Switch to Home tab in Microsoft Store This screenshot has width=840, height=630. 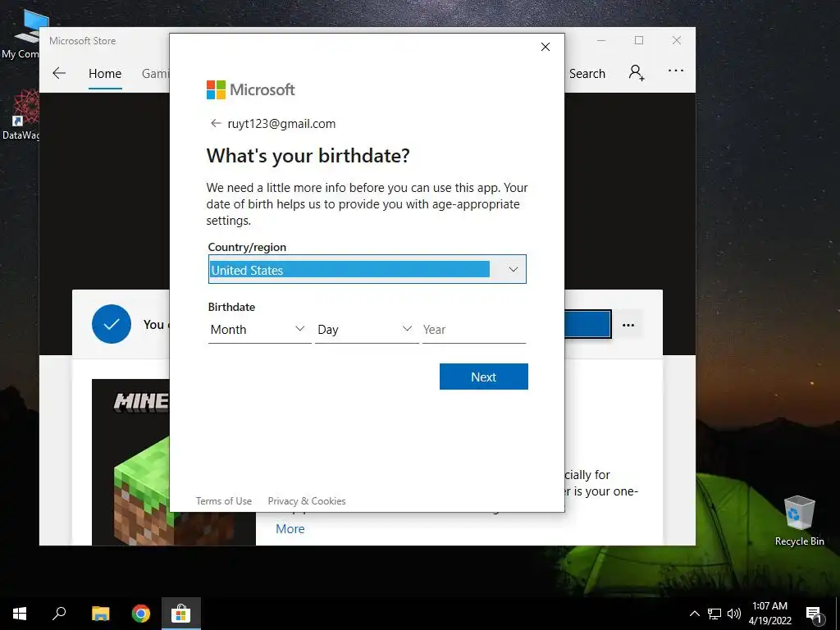click(x=105, y=73)
